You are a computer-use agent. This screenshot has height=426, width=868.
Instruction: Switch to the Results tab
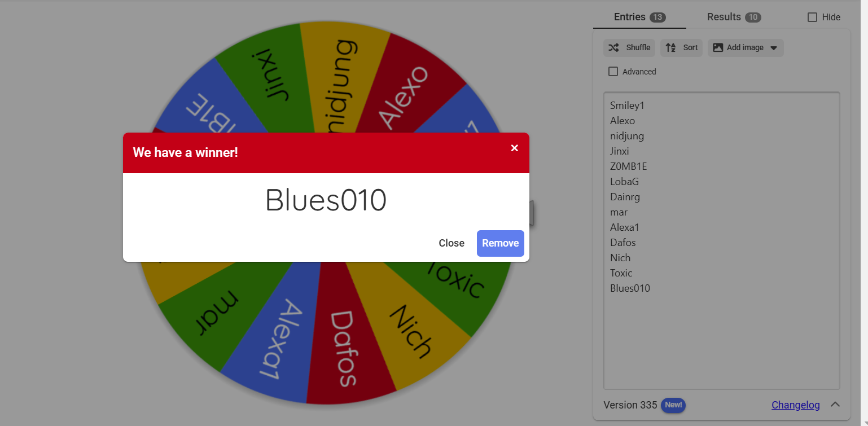click(x=724, y=17)
